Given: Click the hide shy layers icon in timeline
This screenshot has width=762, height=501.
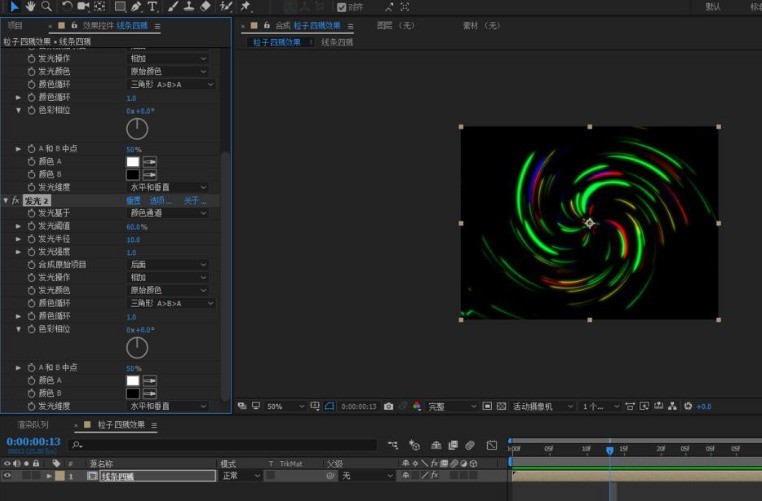Looking at the screenshot, I should [x=436, y=445].
